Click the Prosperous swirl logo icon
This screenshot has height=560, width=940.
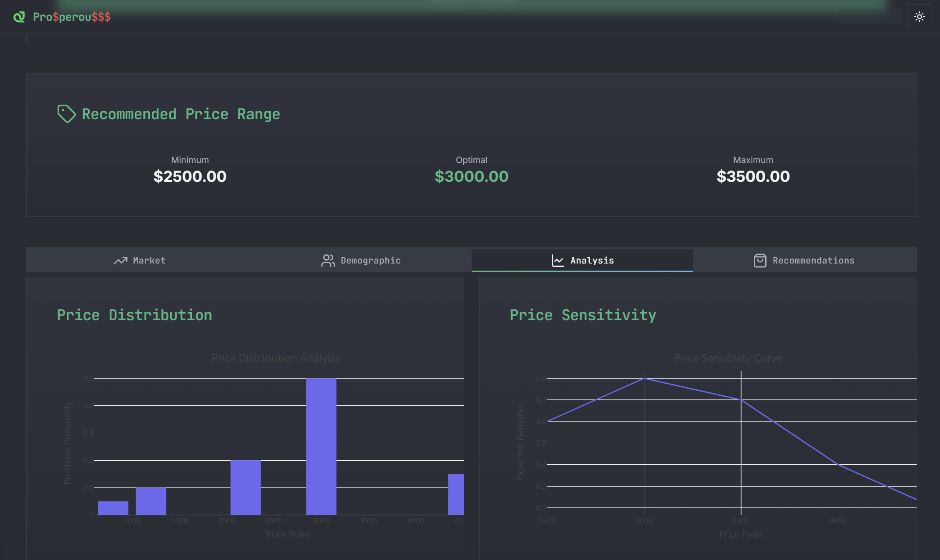point(19,17)
